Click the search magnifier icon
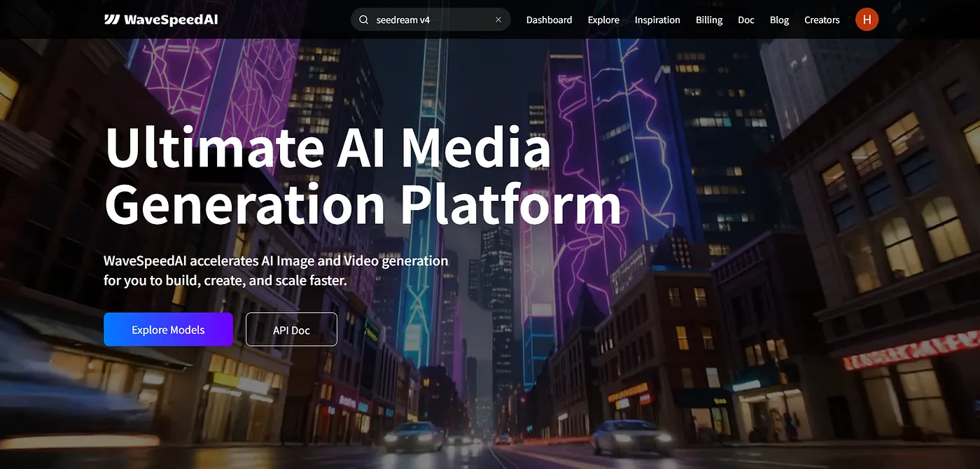Screen dimensions: 980x469 coord(364,20)
